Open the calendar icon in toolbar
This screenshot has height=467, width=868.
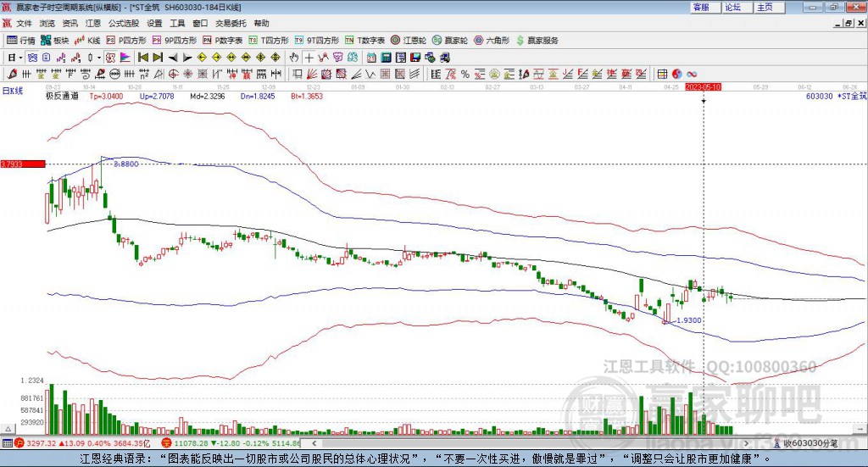(371, 58)
